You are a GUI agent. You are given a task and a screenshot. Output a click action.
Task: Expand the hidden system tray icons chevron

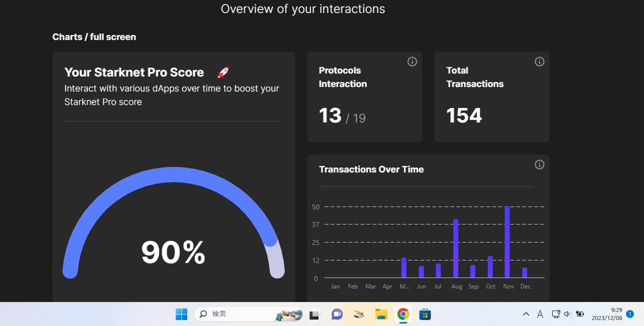[526, 314]
